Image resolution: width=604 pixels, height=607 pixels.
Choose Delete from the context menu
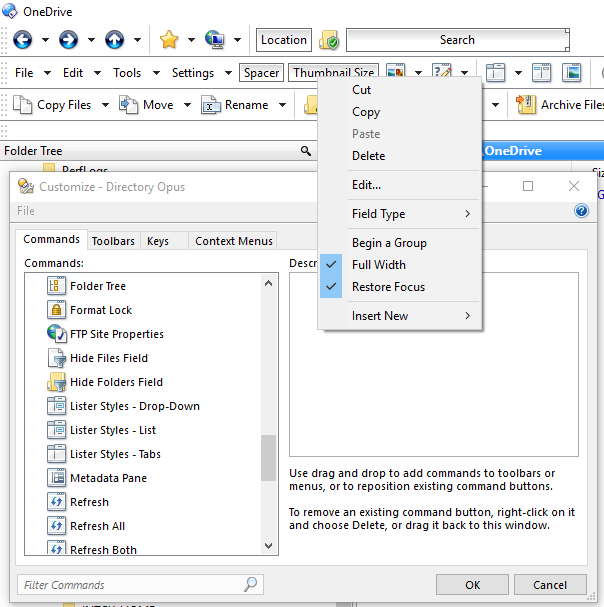click(400, 156)
